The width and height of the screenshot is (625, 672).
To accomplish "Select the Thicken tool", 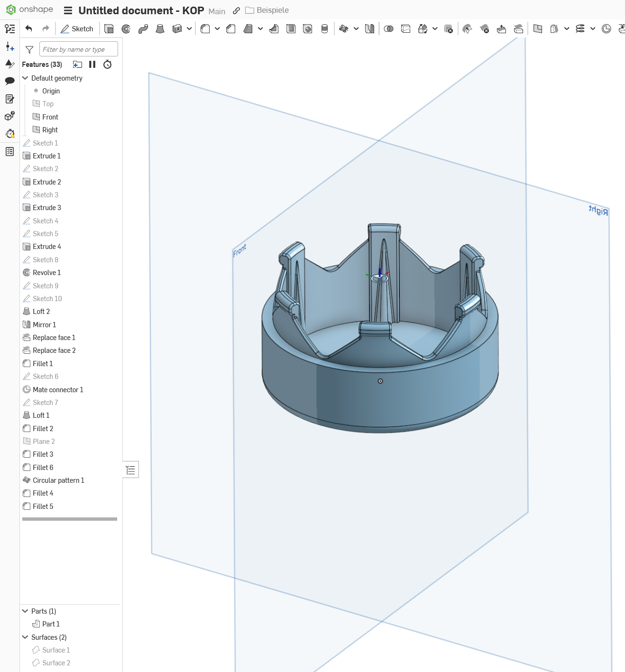I will [x=177, y=29].
